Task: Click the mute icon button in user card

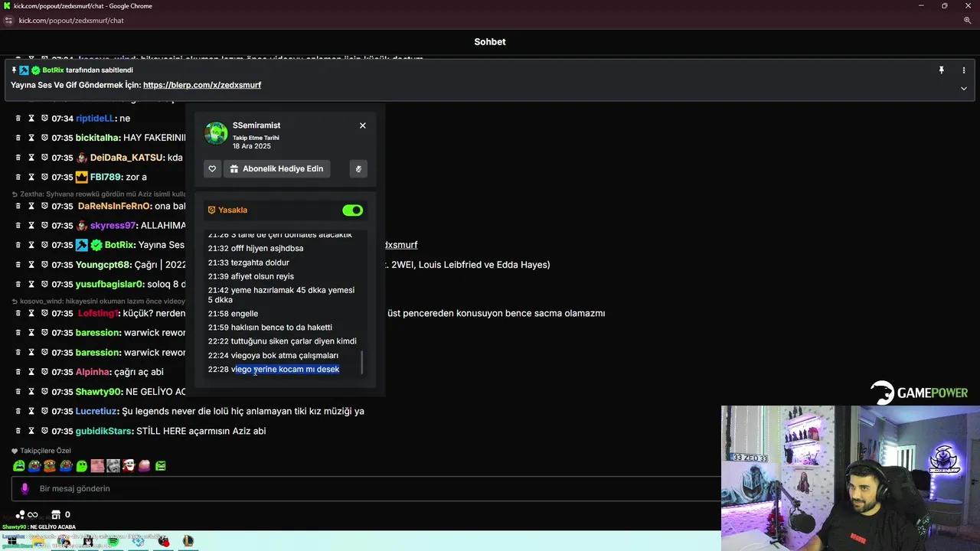Action: (358, 168)
